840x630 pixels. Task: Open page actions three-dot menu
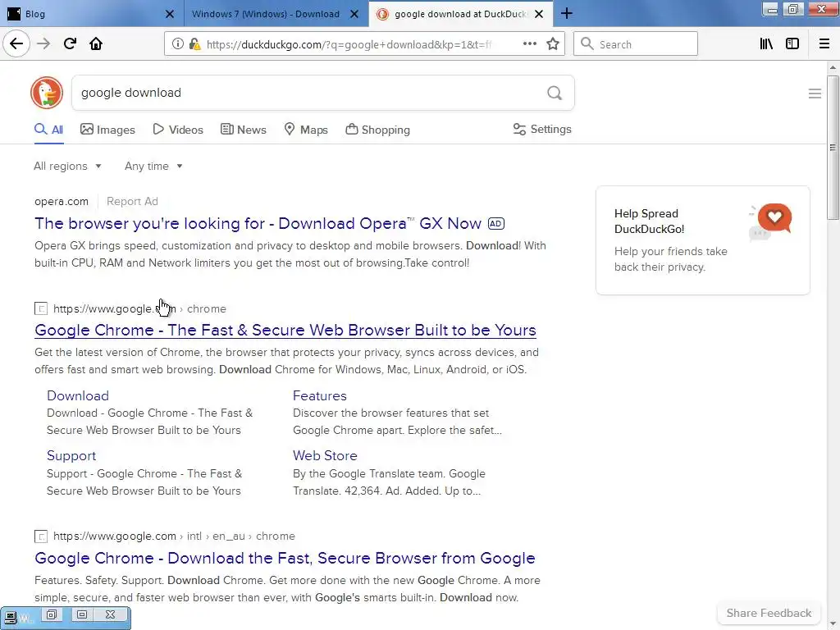(x=529, y=43)
